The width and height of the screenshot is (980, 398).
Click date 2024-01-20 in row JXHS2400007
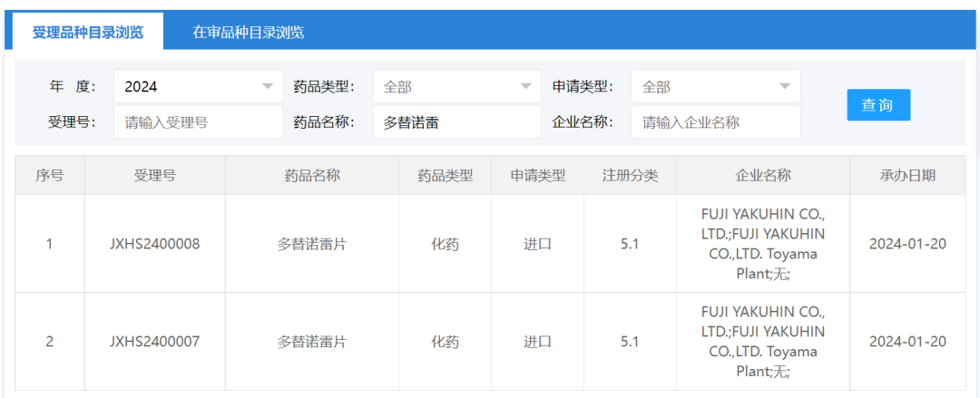click(907, 342)
